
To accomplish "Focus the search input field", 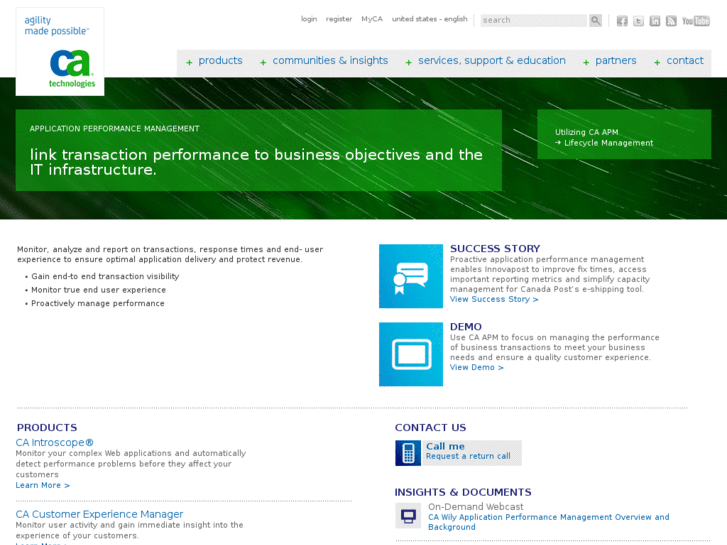I will 534,20.
